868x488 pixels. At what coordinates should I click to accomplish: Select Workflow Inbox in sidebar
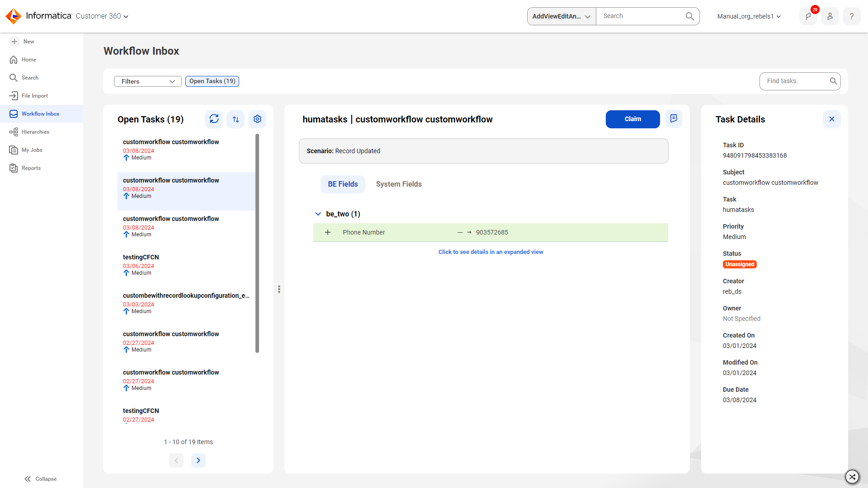(42, 114)
